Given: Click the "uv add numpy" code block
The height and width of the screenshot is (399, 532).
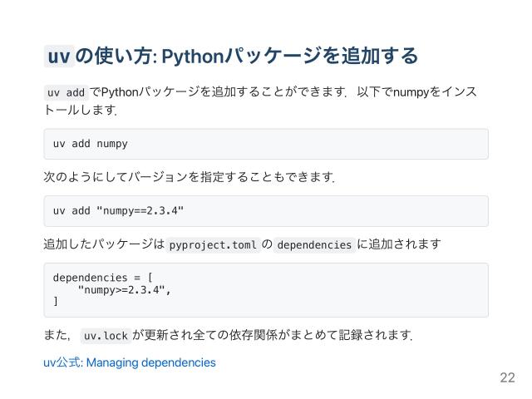Looking at the screenshot, I should tap(91, 144).
